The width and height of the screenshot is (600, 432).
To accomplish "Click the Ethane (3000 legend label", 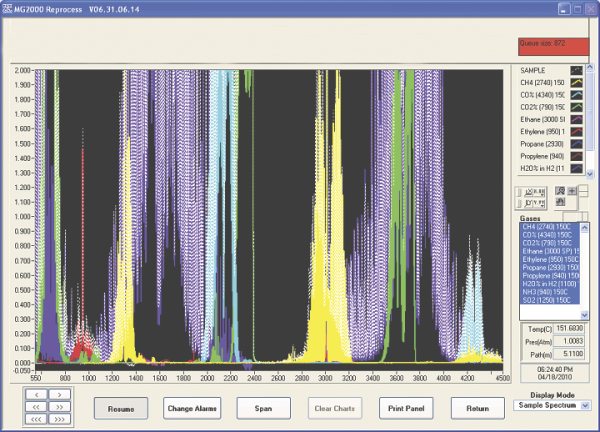I will tap(542, 119).
